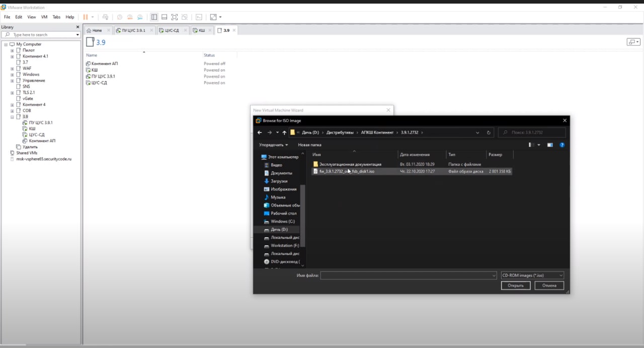
Task: Click the Stretch guest display icon
Action: (x=213, y=17)
